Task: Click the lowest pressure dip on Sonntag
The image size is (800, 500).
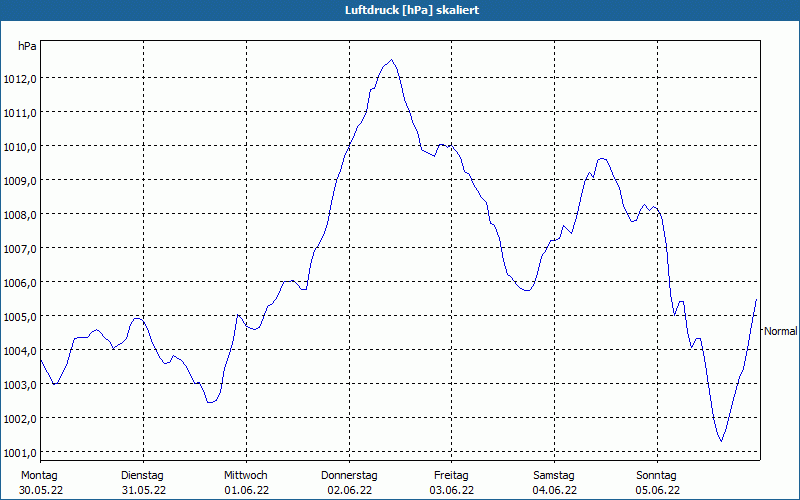Action: tap(721, 441)
